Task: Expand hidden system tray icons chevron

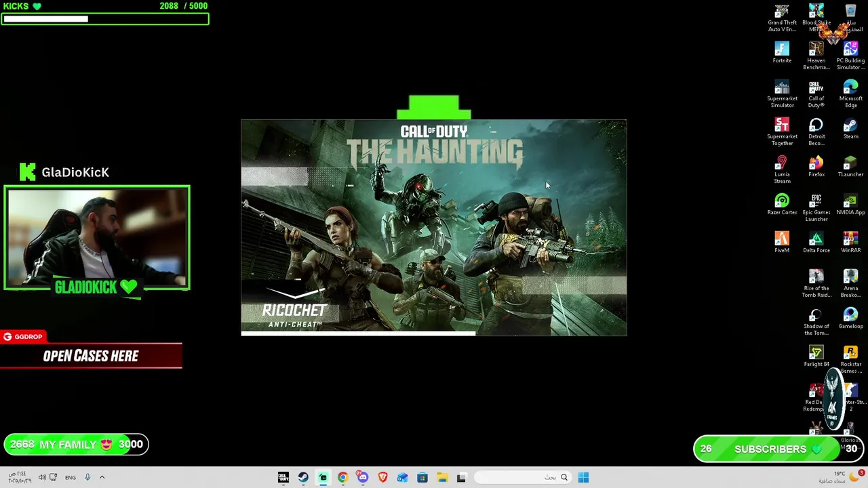Action: point(102,477)
